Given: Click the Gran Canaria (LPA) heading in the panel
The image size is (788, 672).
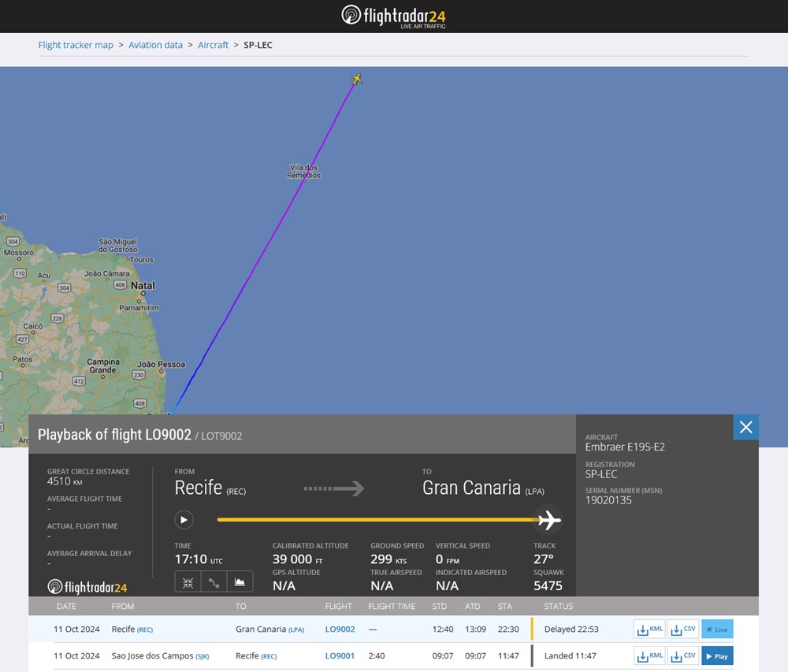Looking at the screenshot, I should (483, 488).
